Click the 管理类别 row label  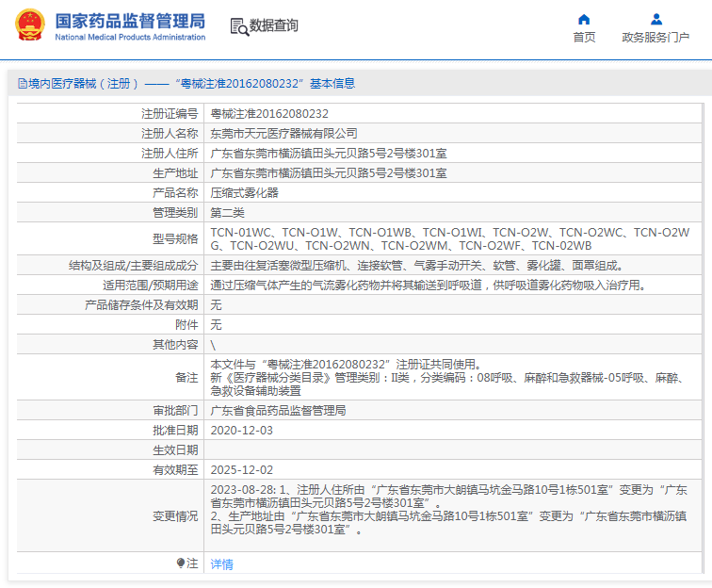pos(175,213)
